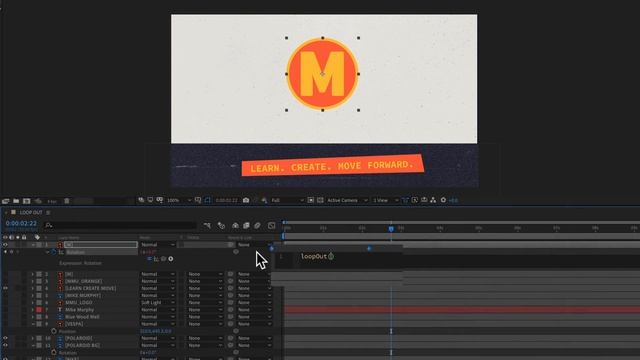
Task: Click the Rotation stopwatch icon under layer 1
Action: pyautogui.click(x=54, y=252)
